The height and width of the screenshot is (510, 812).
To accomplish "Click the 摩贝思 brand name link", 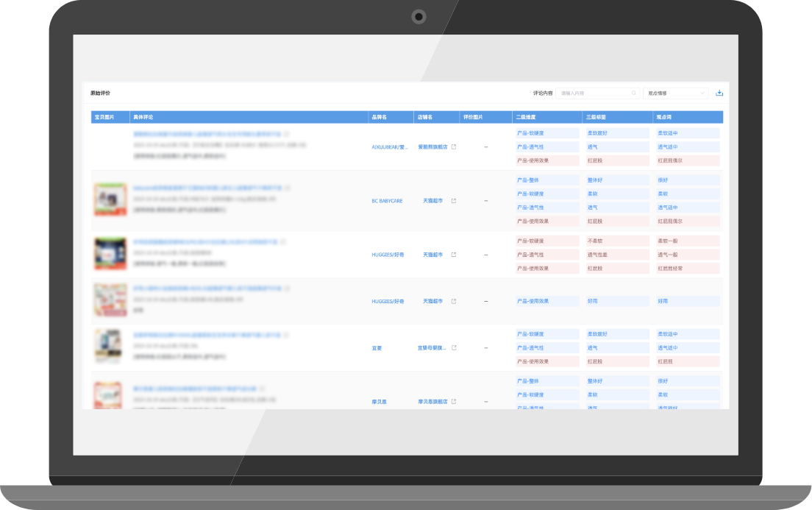I will [x=379, y=402].
